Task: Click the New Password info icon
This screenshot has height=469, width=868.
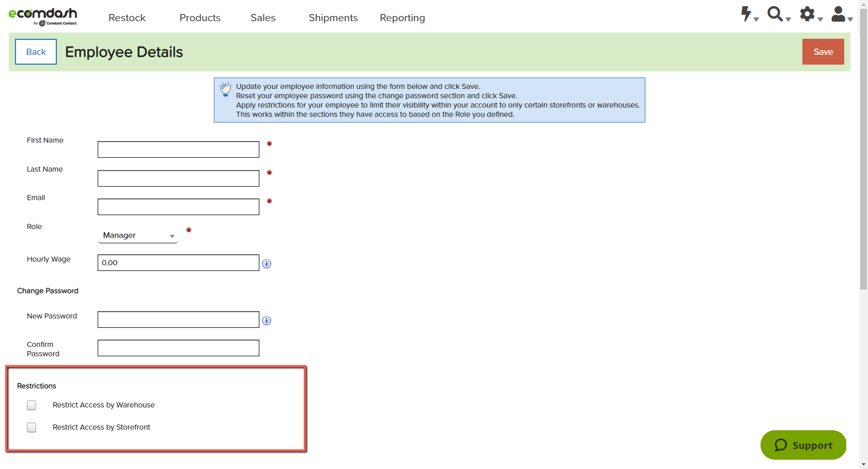Action: point(267,321)
